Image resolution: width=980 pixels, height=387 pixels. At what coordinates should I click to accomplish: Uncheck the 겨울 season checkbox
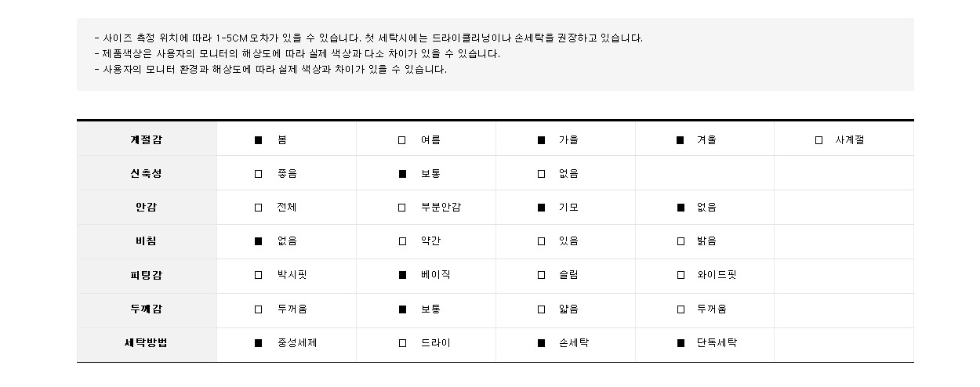pos(681,140)
